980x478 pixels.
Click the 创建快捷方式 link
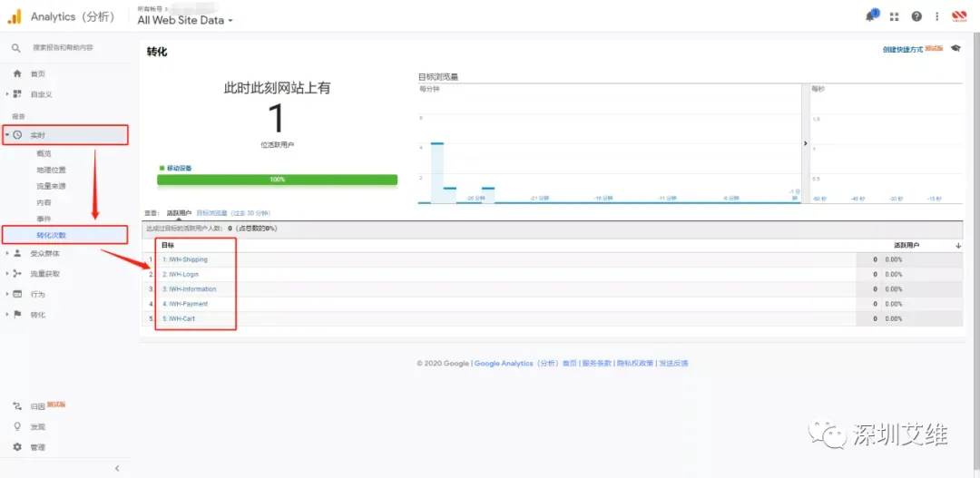tap(903, 49)
